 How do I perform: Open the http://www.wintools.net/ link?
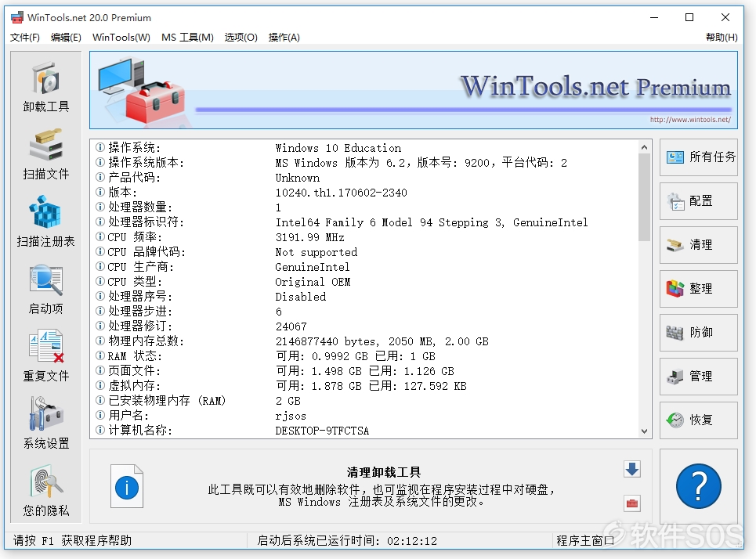click(x=690, y=120)
